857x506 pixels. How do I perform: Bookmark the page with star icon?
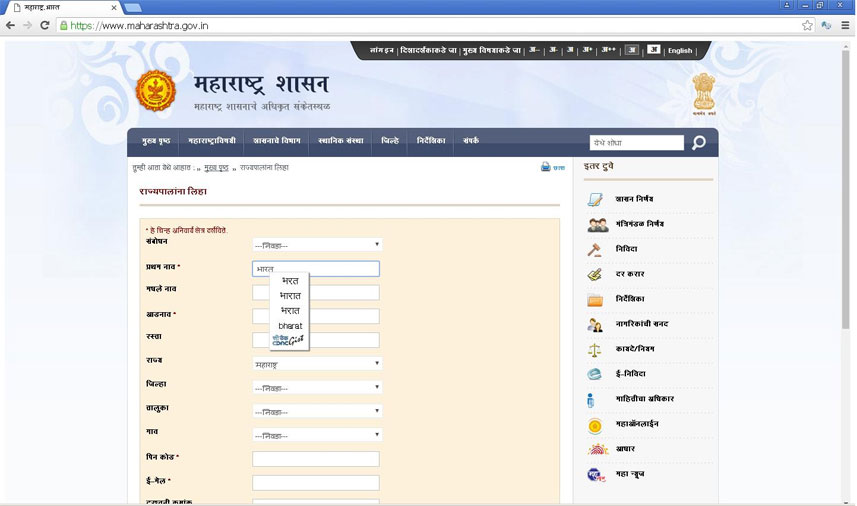pos(807,25)
